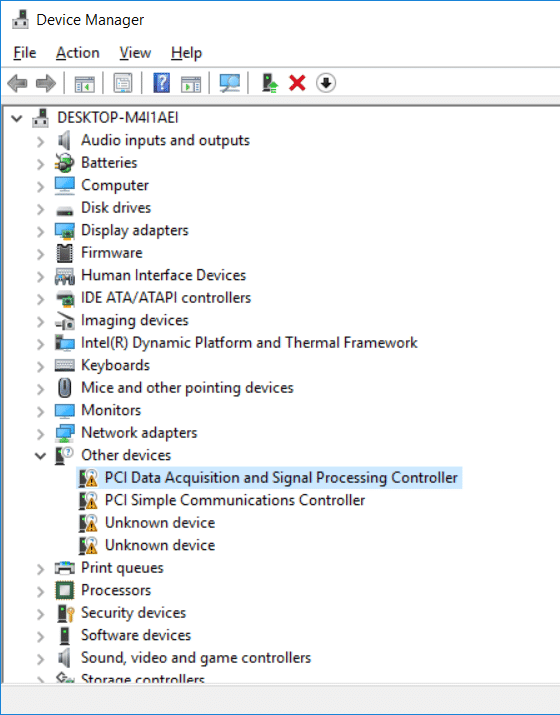Collapse the Other devices category
Viewport: 560px width, 715px height.
[x=41, y=456]
